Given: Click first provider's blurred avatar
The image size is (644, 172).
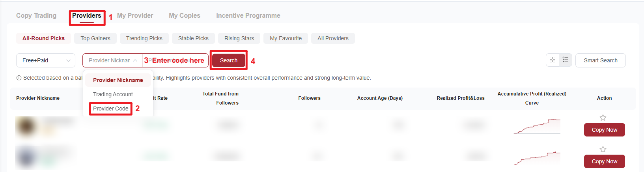Looking at the screenshot, I should (x=26, y=127).
